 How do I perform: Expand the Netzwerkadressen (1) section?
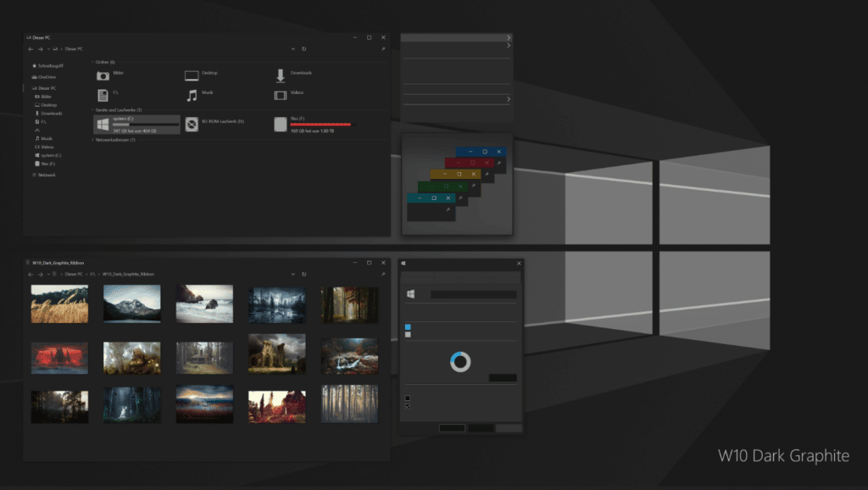click(92, 140)
